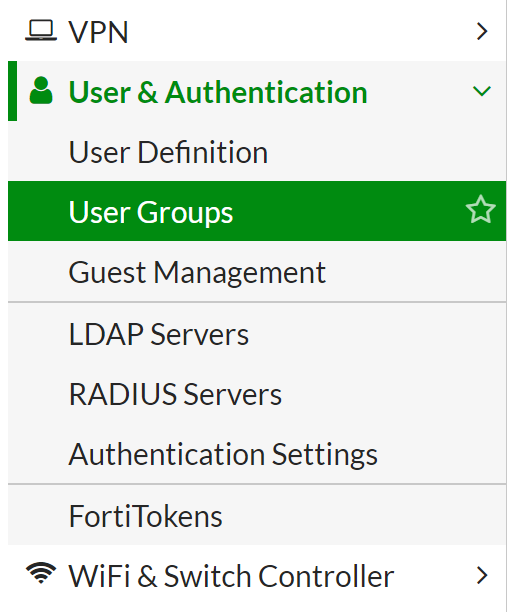View the FortiTokens page
507x612 pixels.
[x=146, y=516]
